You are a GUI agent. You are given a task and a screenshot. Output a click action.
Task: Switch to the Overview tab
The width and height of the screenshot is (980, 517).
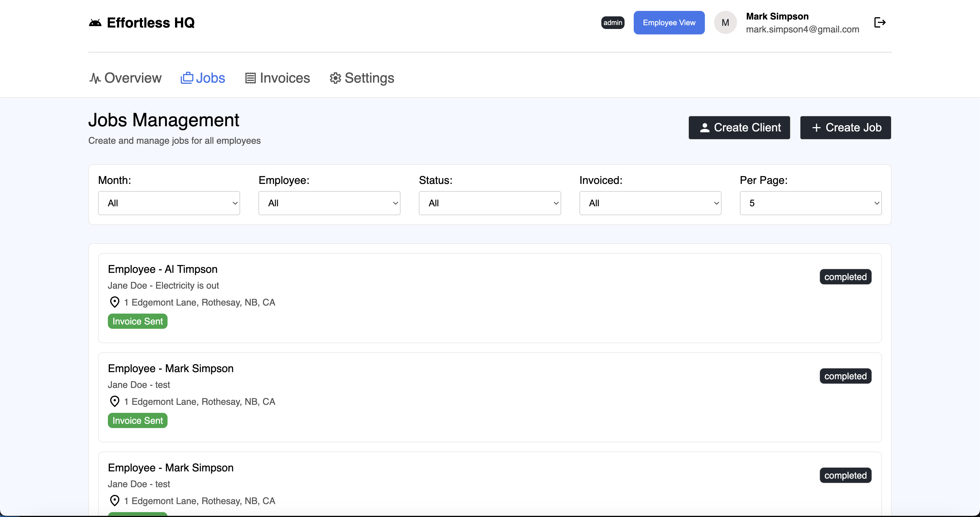(x=126, y=78)
